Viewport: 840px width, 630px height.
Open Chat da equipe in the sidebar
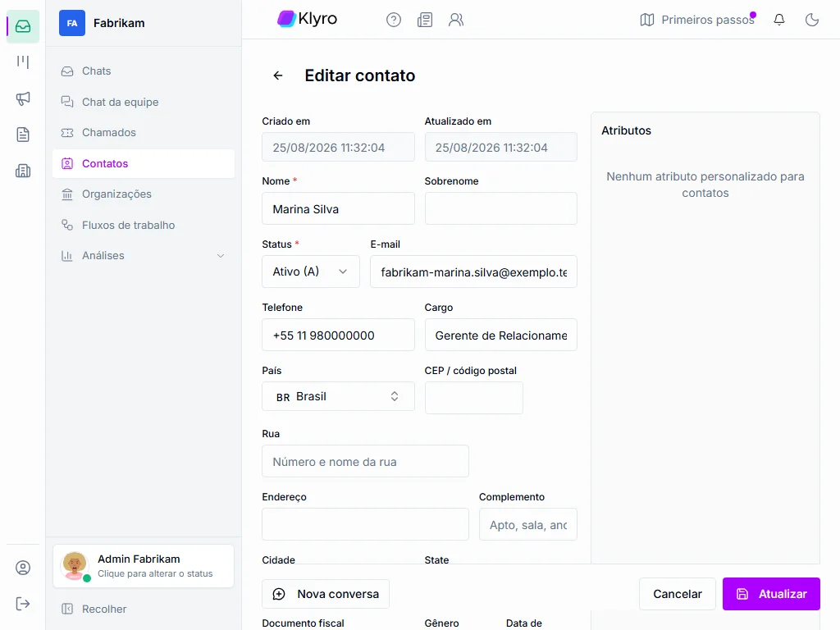144,102
